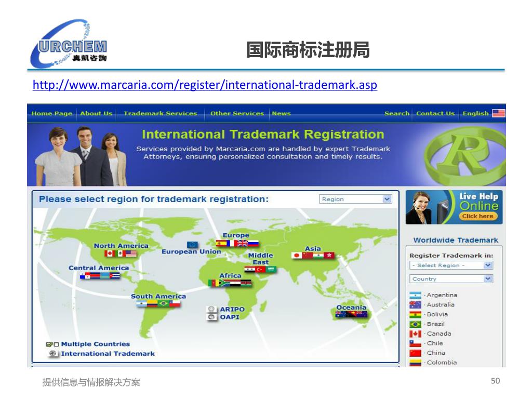Click the Bolivia flag icon
Screen dimensions: 532x399
(x=415, y=314)
